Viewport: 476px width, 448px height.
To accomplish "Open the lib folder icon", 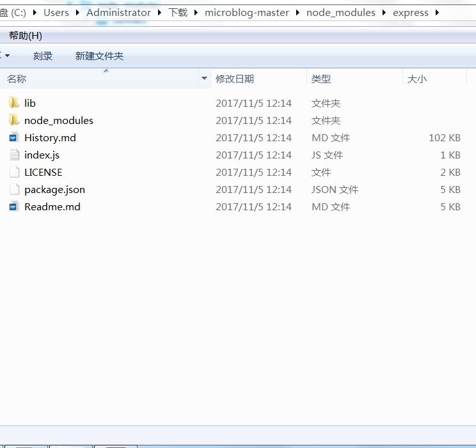I will [14, 103].
